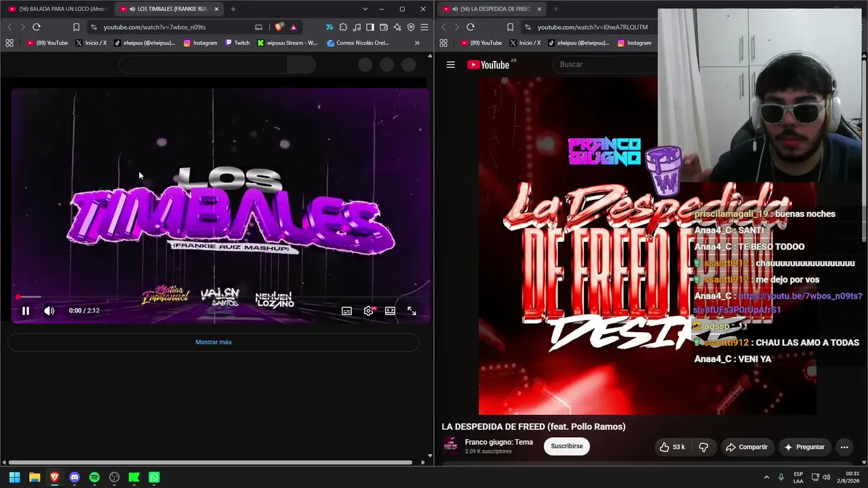Toggle theater mode on Los Timbales video
This screenshot has width=868, height=488.
coord(390,310)
